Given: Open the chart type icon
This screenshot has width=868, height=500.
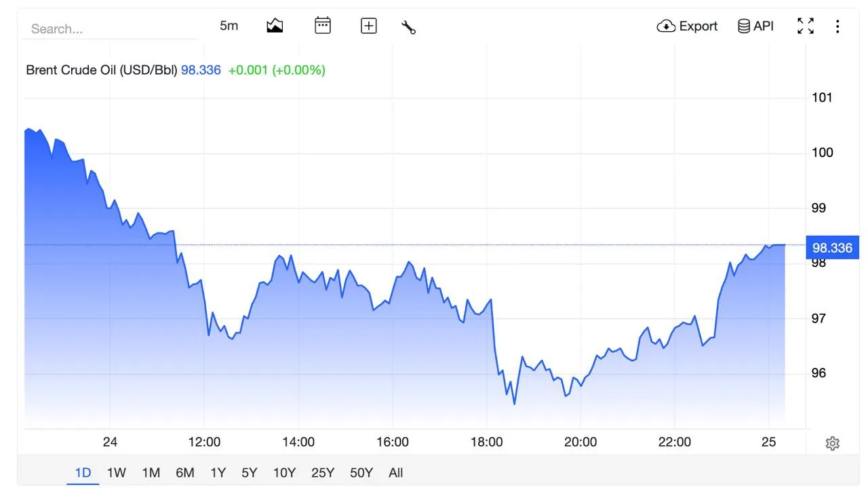Looking at the screenshot, I should 275,26.
